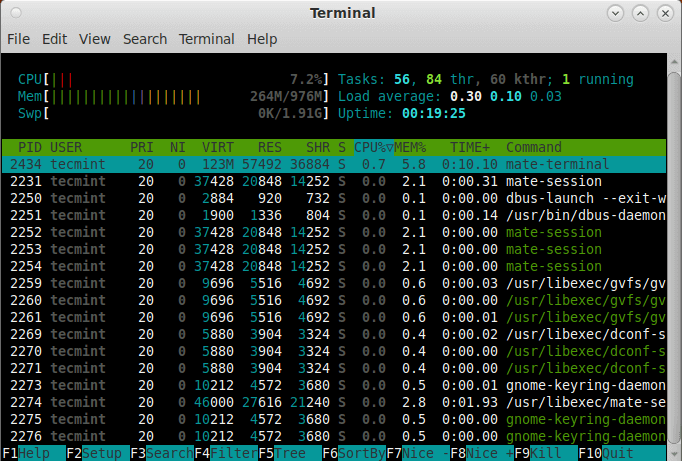Click the CPU% sorted column header
Viewport: 682px width, 461px height.
point(374,147)
